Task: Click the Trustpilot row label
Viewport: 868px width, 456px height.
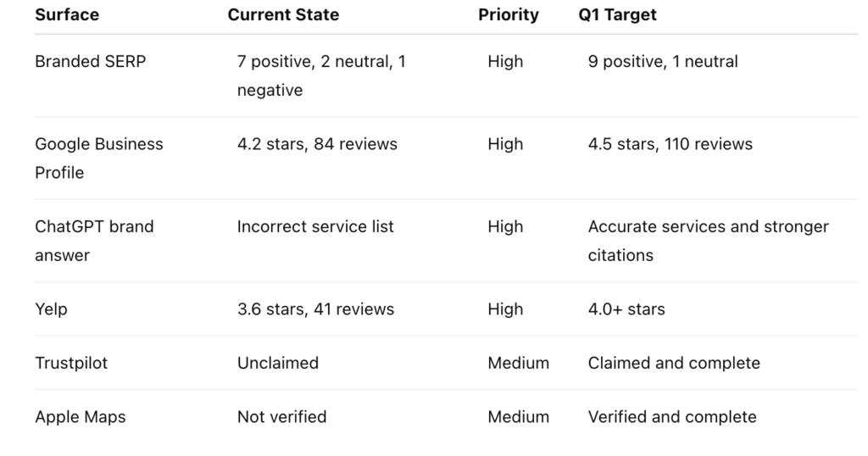Action: tap(71, 363)
